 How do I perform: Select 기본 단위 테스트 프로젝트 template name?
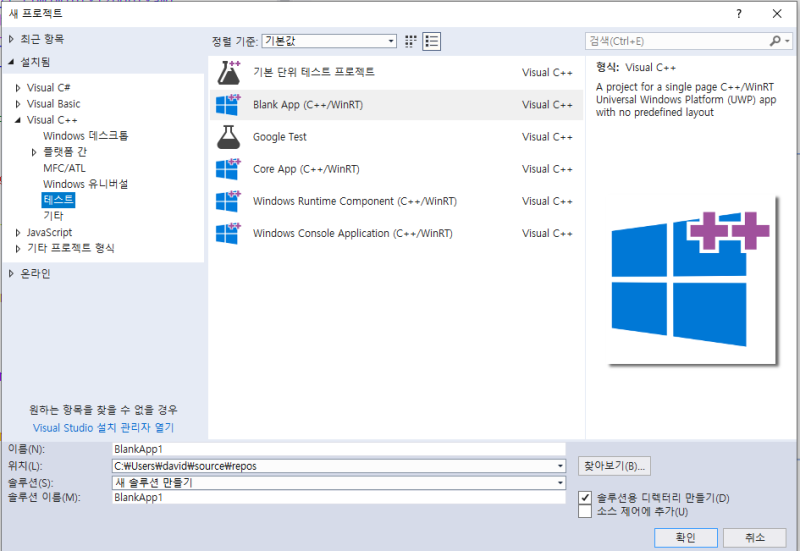[x=314, y=72]
